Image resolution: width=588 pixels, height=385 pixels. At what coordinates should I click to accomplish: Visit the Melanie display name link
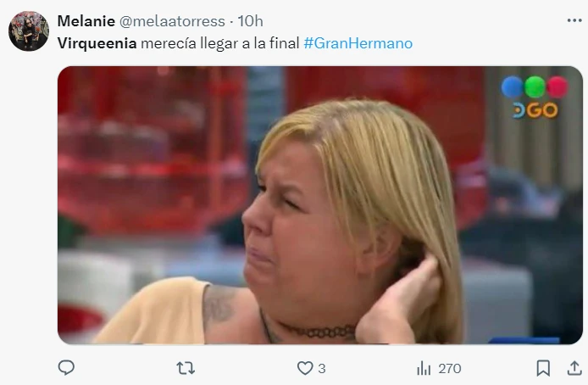point(86,21)
